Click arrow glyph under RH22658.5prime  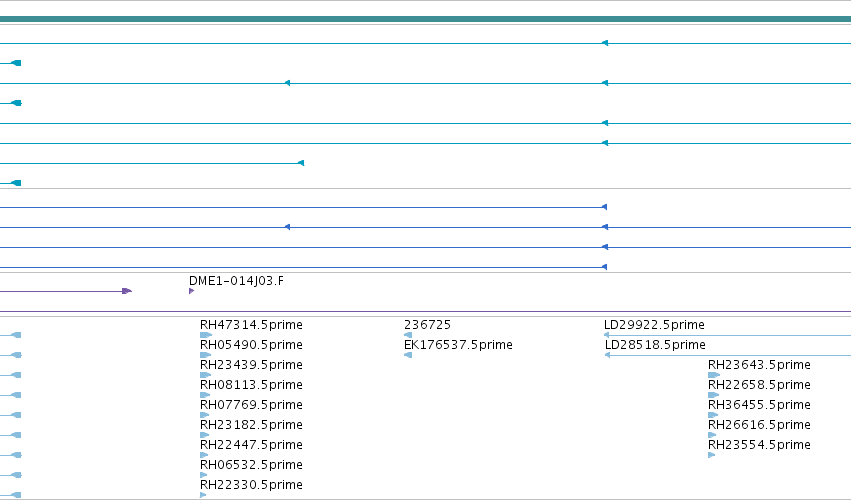tap(713, 395)
